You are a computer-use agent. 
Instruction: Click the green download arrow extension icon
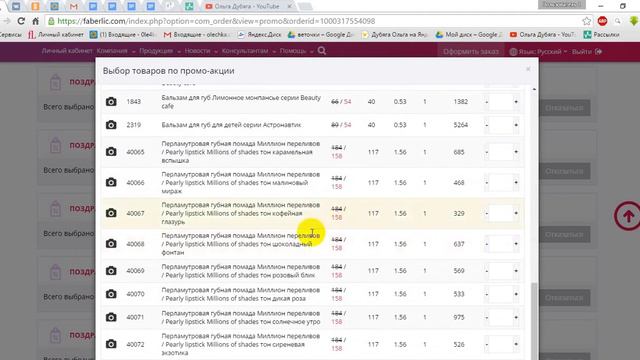pyautogui.click(x=634, y=21)
